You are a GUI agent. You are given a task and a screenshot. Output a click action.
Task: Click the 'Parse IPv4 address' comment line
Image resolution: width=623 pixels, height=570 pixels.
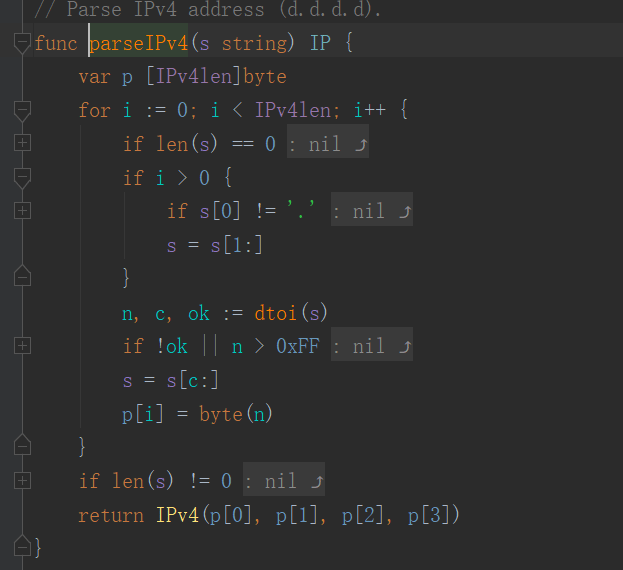[207, 10]
